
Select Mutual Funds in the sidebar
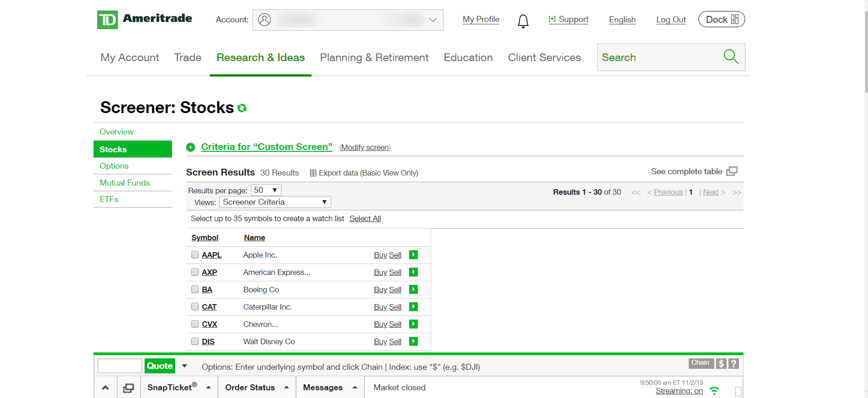(125, 183)
